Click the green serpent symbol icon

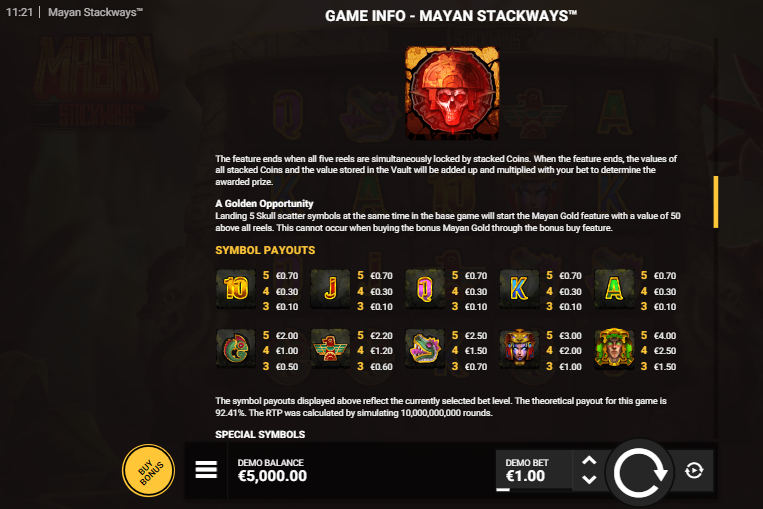pyautogui.click(x=236, y=349)
